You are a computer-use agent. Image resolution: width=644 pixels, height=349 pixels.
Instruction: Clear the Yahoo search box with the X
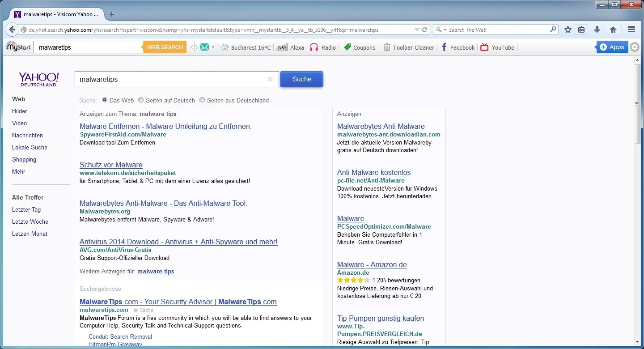270,79
